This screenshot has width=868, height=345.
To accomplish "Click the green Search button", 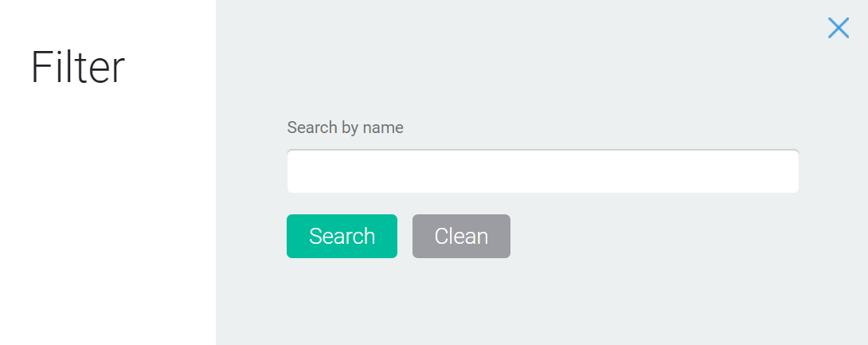I will [342, 236].
